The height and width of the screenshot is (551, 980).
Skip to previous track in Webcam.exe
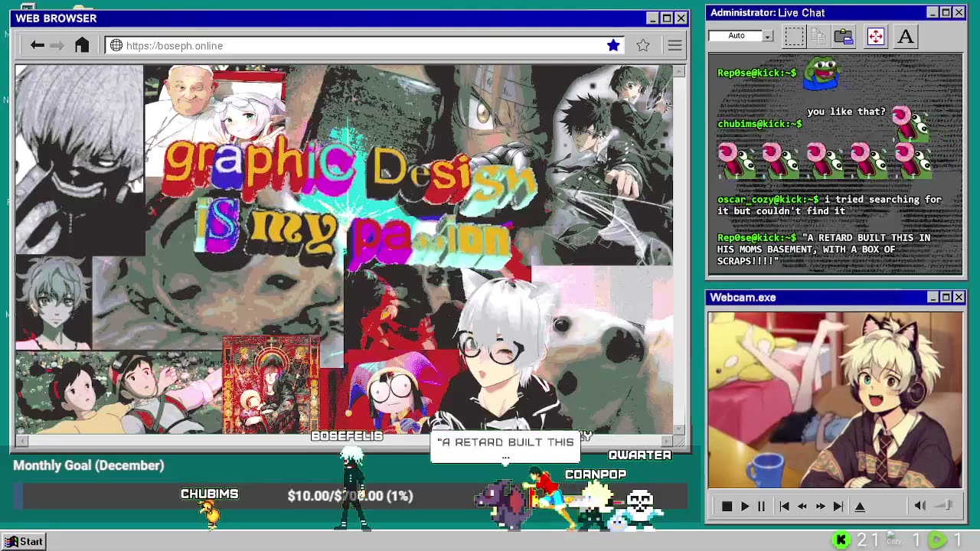click(784, 506)
